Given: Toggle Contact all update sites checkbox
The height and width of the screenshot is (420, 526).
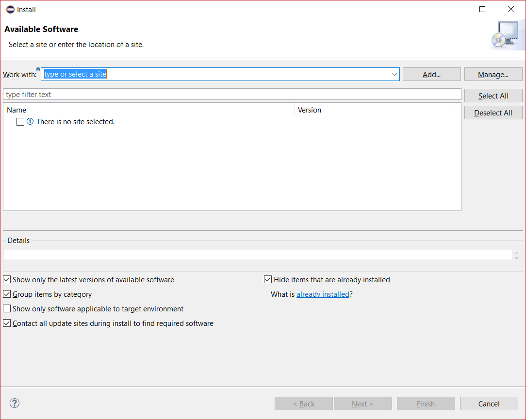Looking at the screenshot, I should coord(7,323).
